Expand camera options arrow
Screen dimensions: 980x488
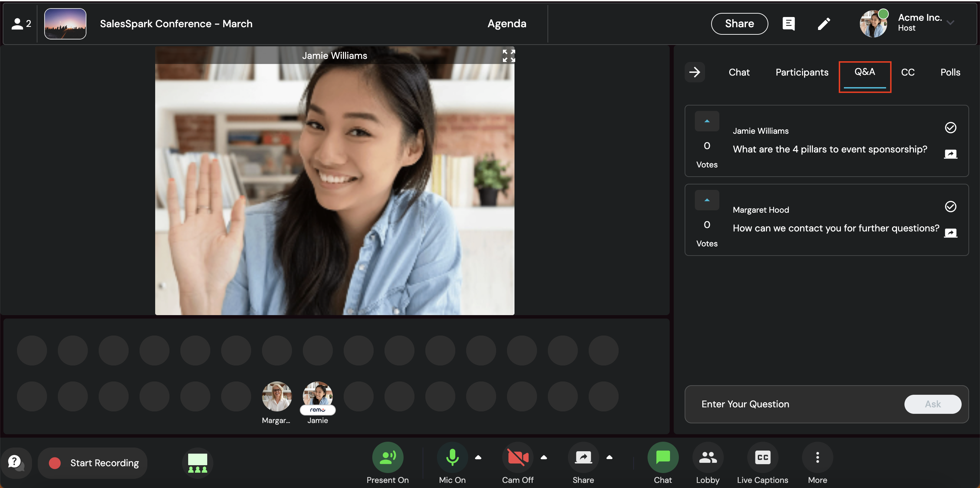[544, 458]
